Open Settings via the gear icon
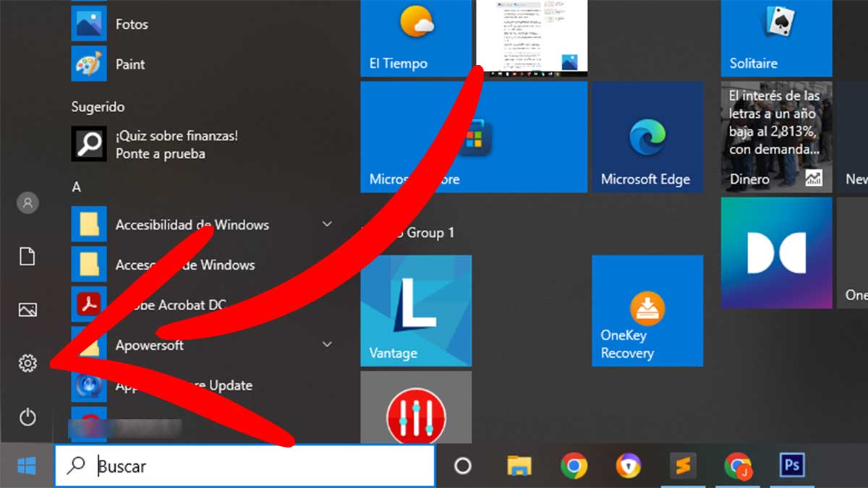 27,363
